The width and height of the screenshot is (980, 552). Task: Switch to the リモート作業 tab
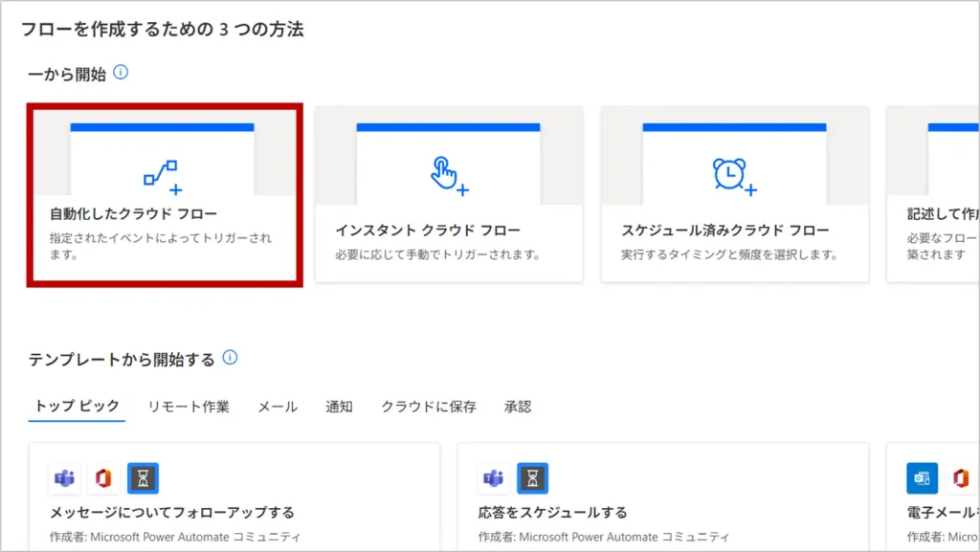[x=189, y=407]
